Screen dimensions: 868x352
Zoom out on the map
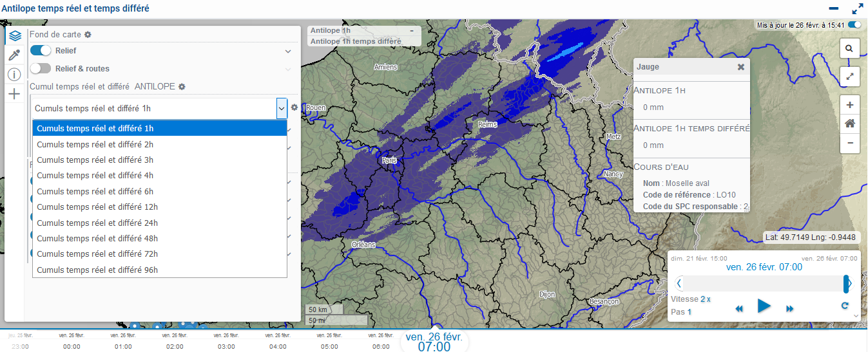pos(850,143)
